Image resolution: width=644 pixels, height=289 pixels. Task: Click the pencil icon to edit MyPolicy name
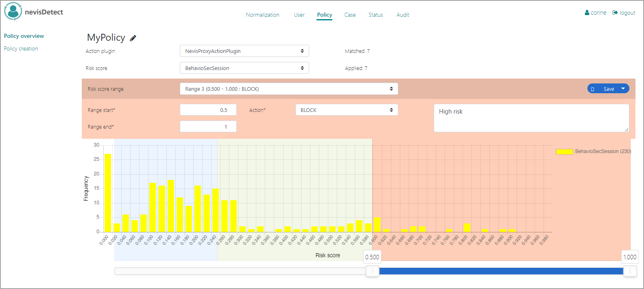[x=133, y=38]
